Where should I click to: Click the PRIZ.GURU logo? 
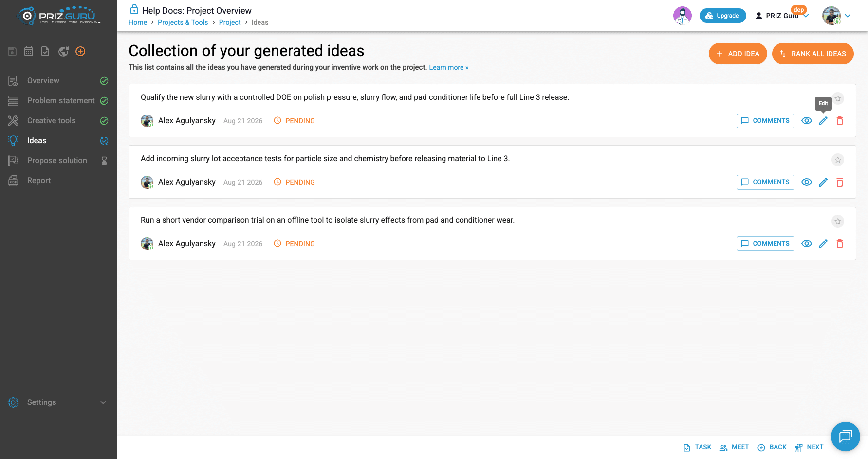(x=59, y=16)
